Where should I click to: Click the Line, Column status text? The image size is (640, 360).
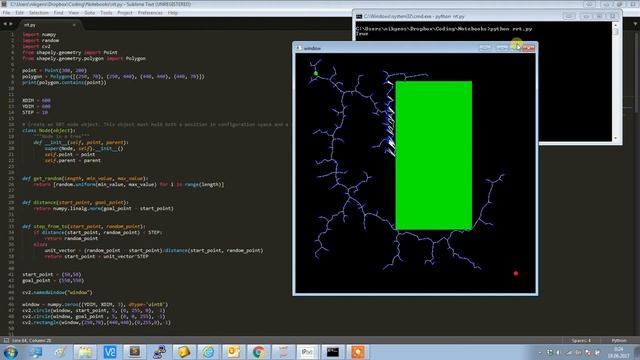coord(32,340)
